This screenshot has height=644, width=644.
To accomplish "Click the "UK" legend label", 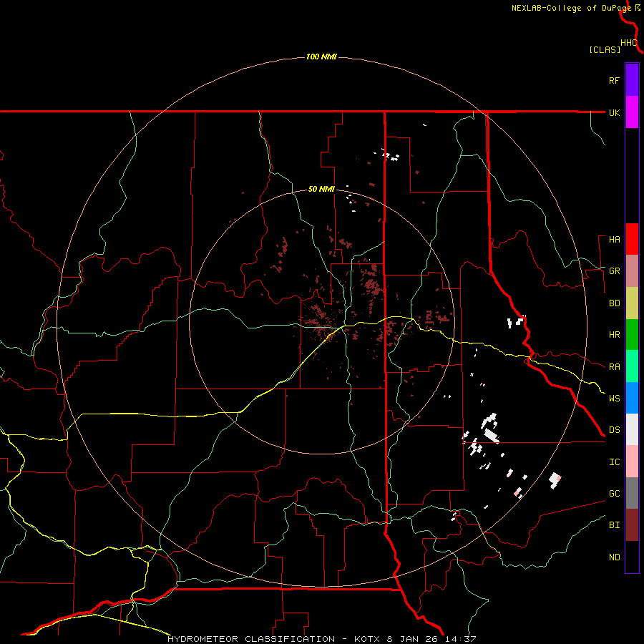I will (x=614, y=112).
